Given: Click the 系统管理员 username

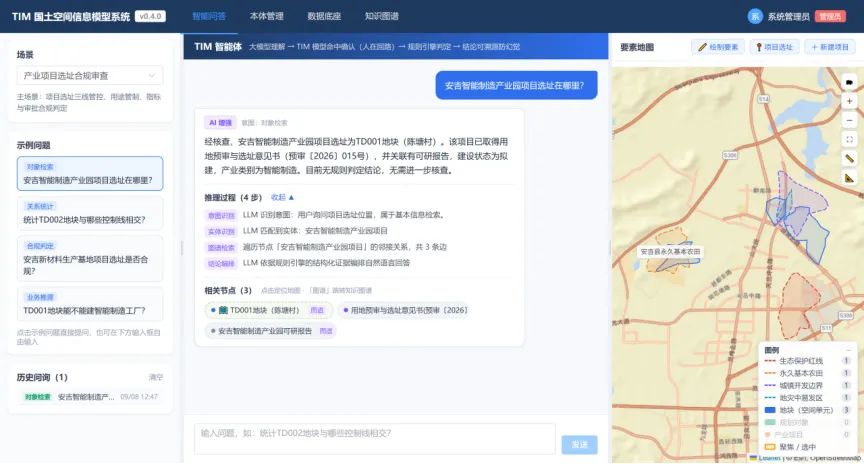Looking at the screenshot, I should click(x=789, y=17).
